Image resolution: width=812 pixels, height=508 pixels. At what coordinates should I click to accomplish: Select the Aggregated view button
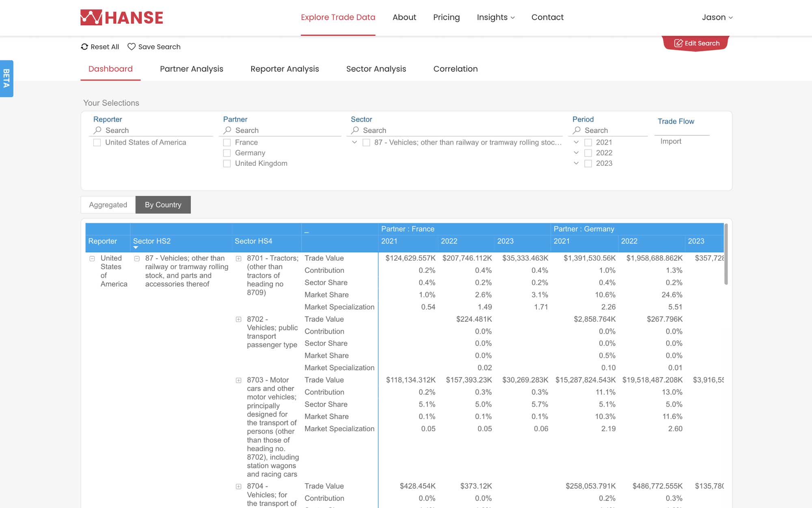click(108, 205)
